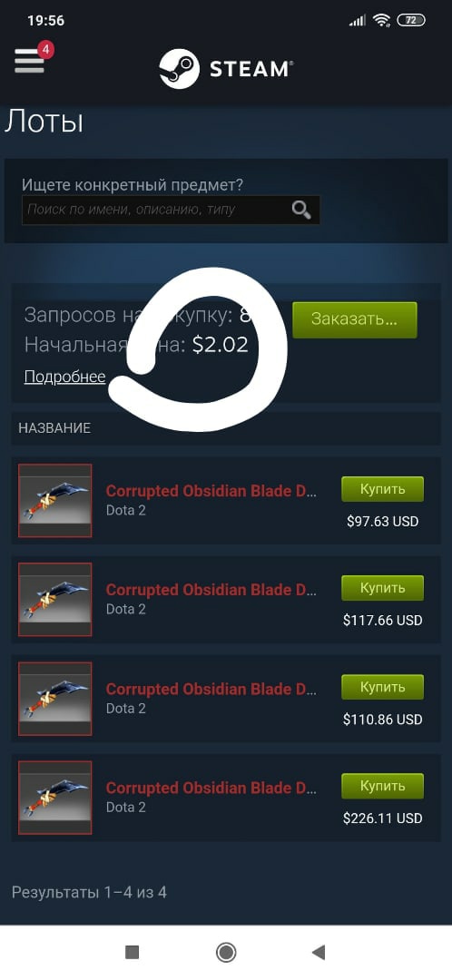Viewport: 452px width, 980px height.
Task: Tap the Wi-Fi status icon
Action: (x=380, y=20)
